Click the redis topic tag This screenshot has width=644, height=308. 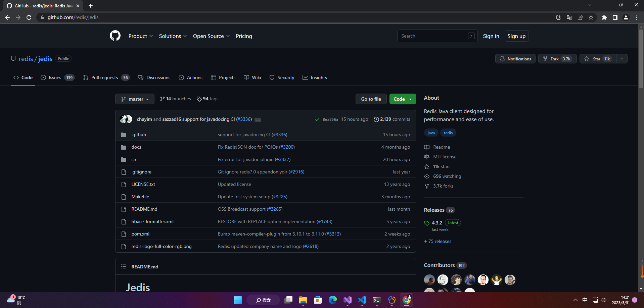pos(448,133)
